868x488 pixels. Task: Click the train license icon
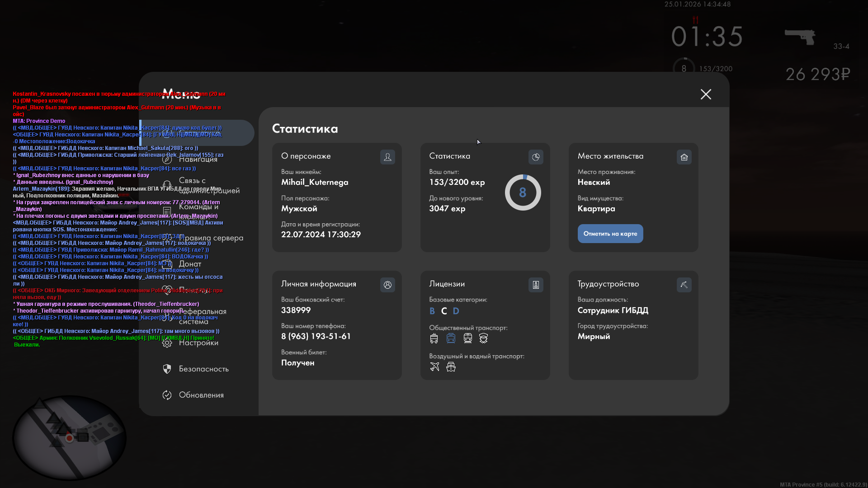point(467,338)
